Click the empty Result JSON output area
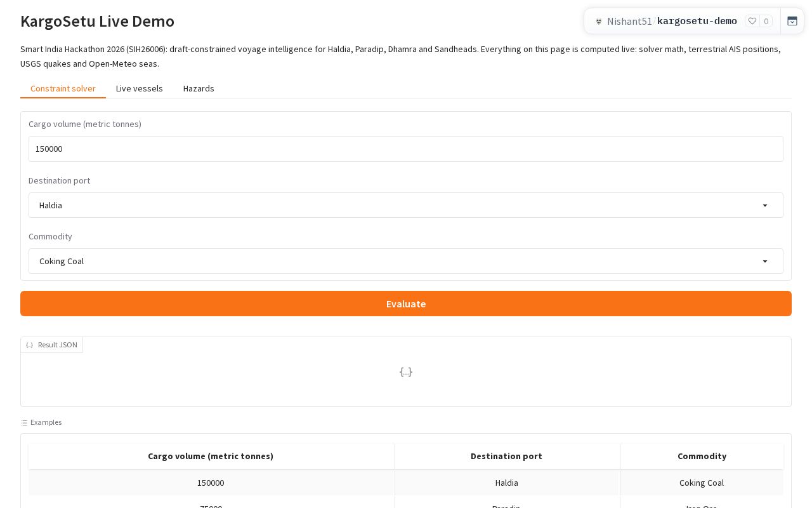 pyautogui.click(x=406, y=372)
